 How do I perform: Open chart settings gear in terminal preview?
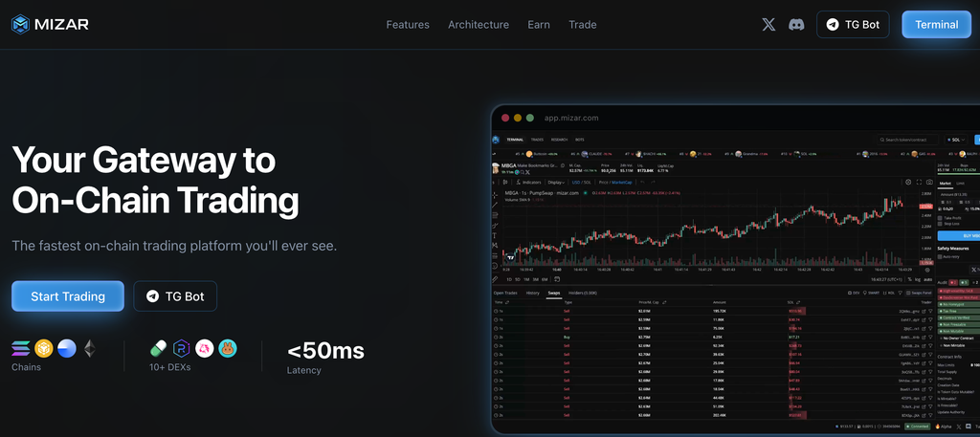coord(908,182)
